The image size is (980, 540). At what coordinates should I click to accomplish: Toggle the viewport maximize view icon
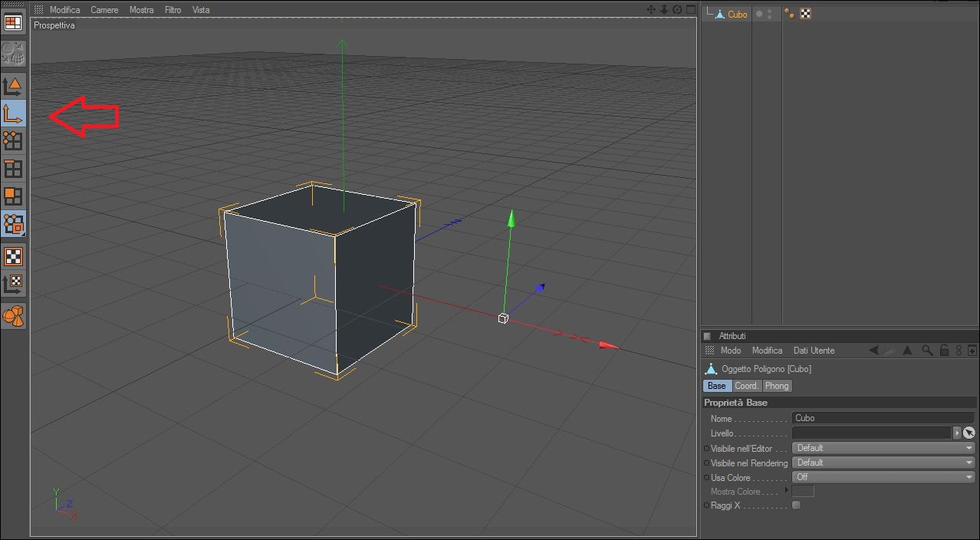point(690,9)
